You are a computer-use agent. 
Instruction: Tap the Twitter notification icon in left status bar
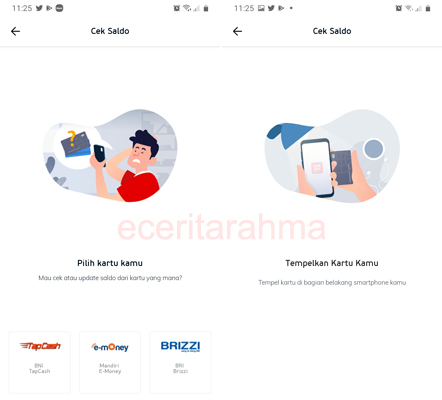[39, 8]
